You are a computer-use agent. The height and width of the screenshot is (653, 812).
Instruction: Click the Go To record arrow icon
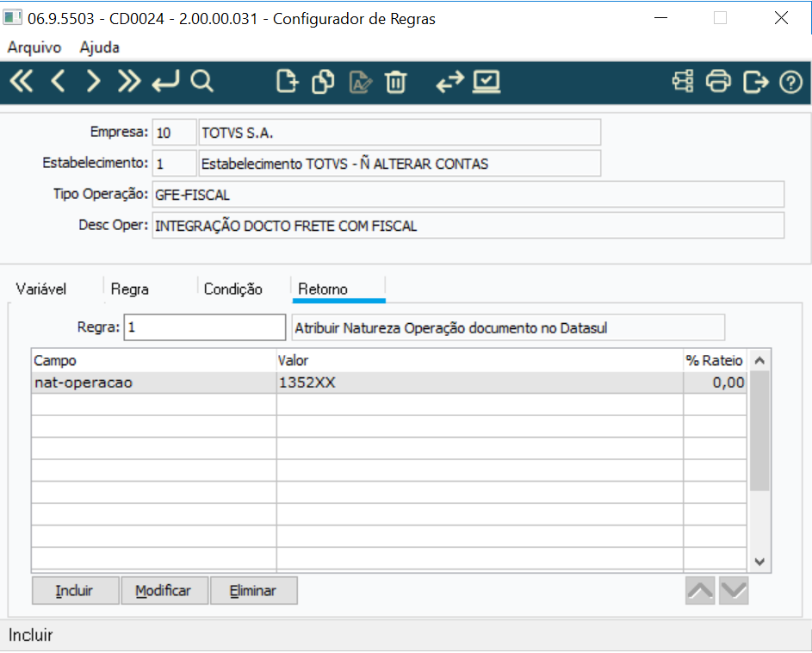click(165, 81)
